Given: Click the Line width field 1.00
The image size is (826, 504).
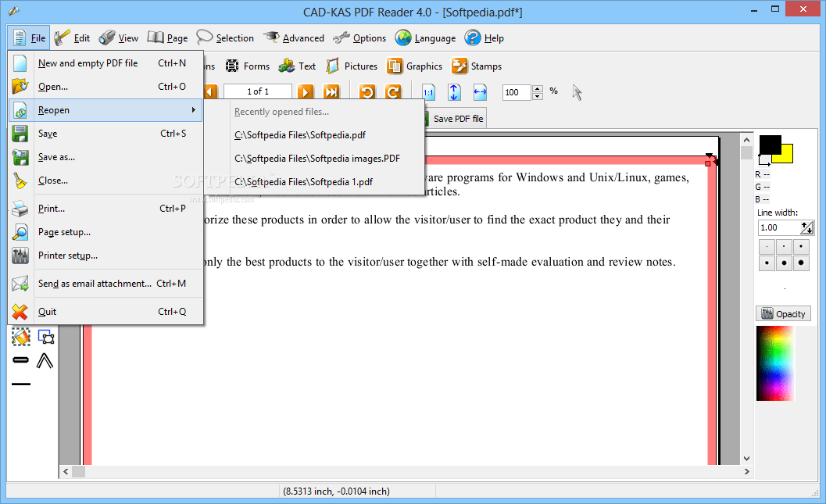Looking at the screenshot, I should (778, 227).
